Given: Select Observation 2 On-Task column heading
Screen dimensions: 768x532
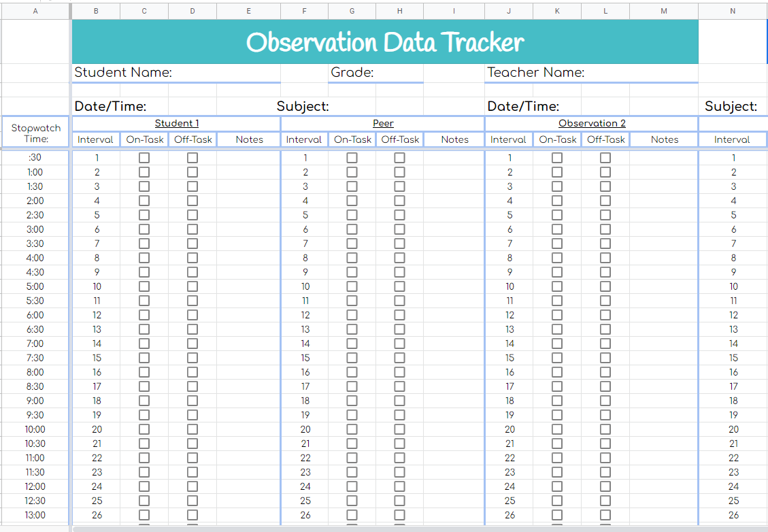Looking at the screenshot, I should pyautogui.click(x=557, y=139).
